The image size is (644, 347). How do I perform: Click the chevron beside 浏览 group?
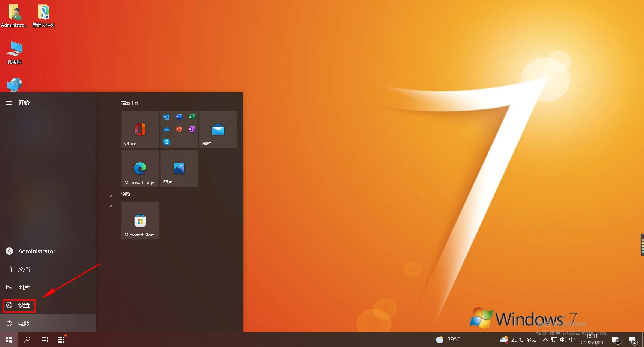(x=110, y=196)
